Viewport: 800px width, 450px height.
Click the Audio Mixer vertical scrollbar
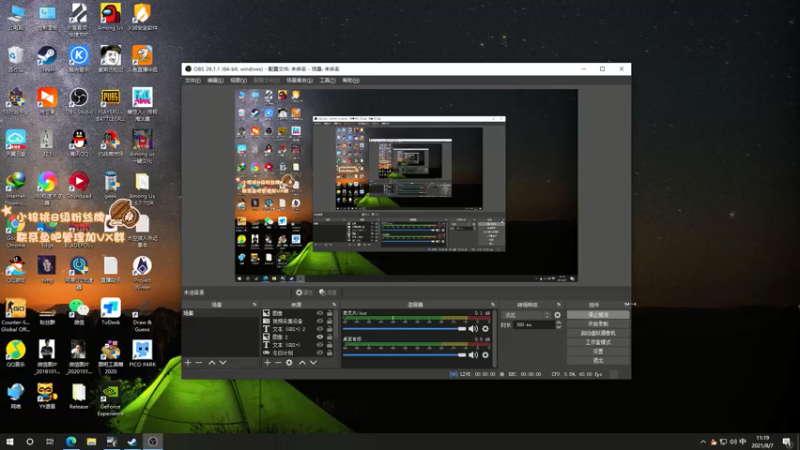494,338
